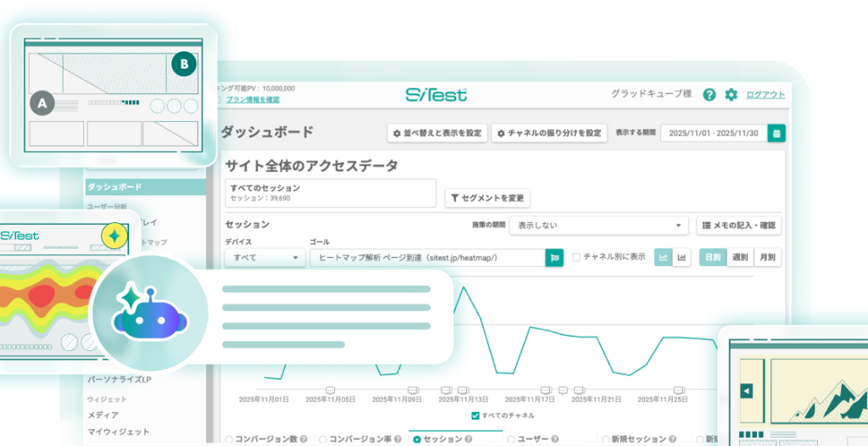This screenshot has height=446, width=868.
Task: Select 月別 period toggle
Action: pyautogui.click(x=768, y=258)
